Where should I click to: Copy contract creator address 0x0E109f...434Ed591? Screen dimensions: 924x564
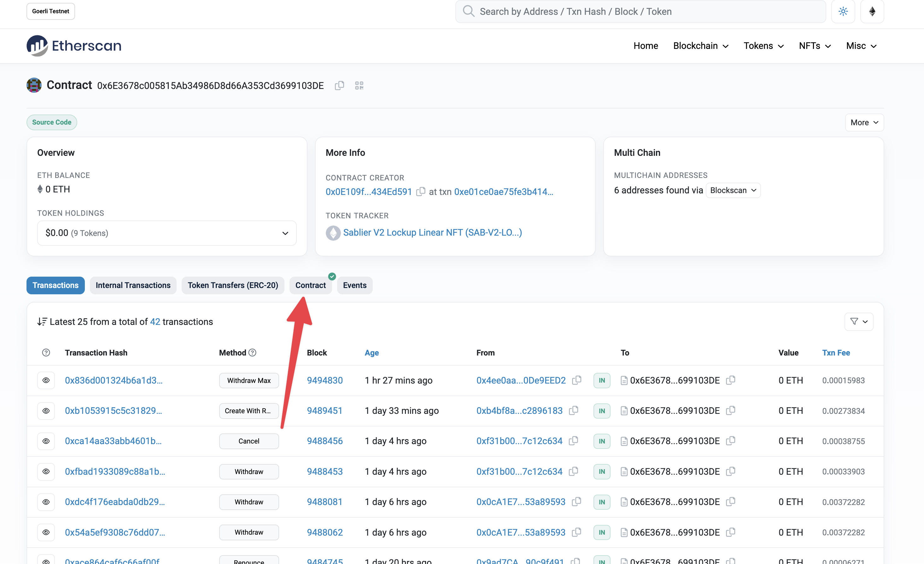pyautogui.click(x=421, y=191)
